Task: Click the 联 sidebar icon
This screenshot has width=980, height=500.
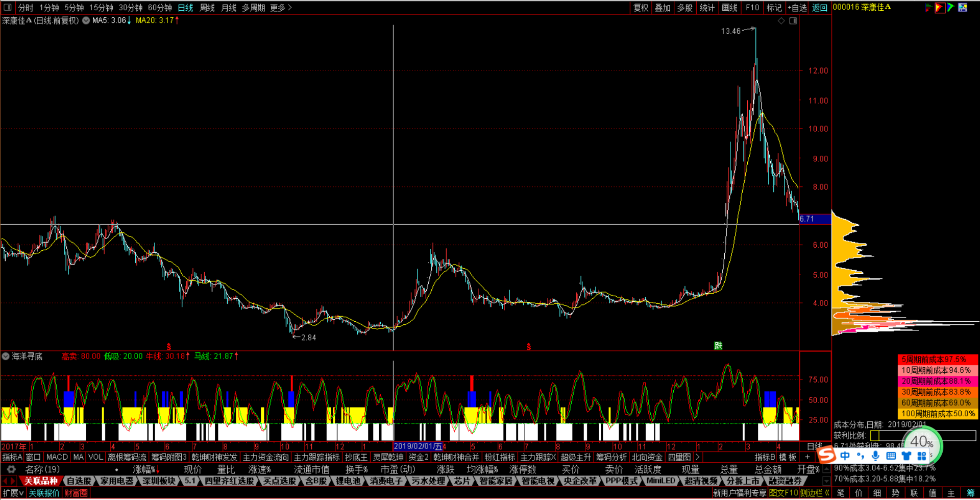Action: 914,493
